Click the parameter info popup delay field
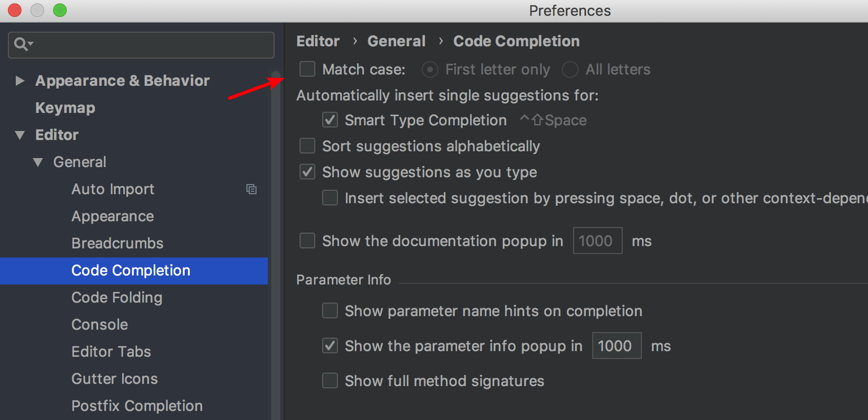Image resolution: width=868 pixels, height=420 pixels. [x=616, y=346]
